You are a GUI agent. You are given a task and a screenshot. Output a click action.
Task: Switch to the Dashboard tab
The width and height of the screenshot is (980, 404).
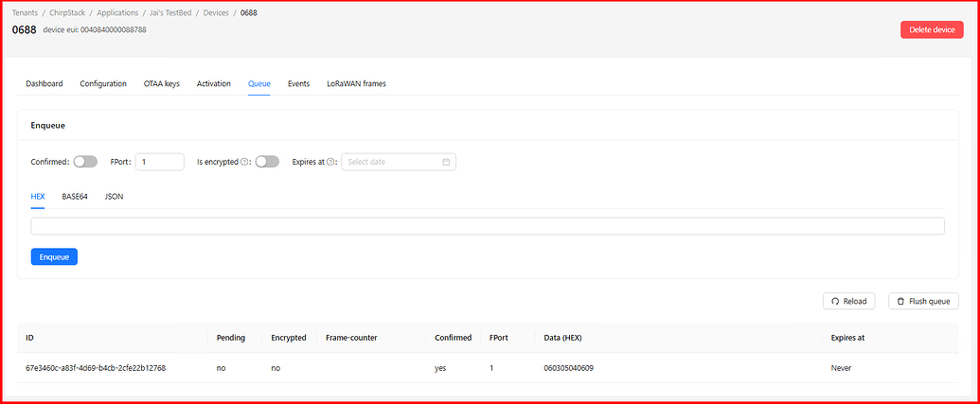tap(45, 83)
